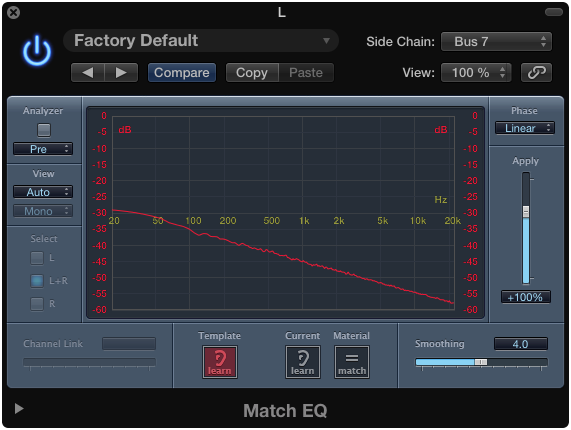Open the Side Chain Bus 7 dropdown
The width and height of the screenshot is (571, 430).
pyautogui.click(x=496, y=42)
